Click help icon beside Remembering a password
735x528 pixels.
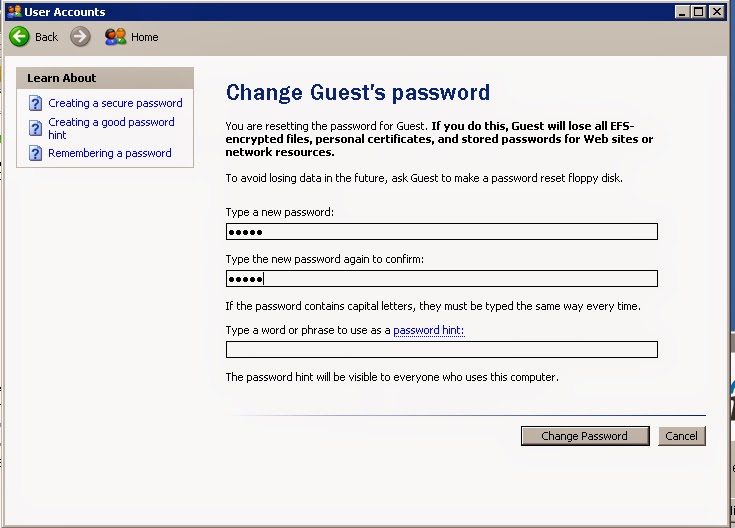(36, 153)
